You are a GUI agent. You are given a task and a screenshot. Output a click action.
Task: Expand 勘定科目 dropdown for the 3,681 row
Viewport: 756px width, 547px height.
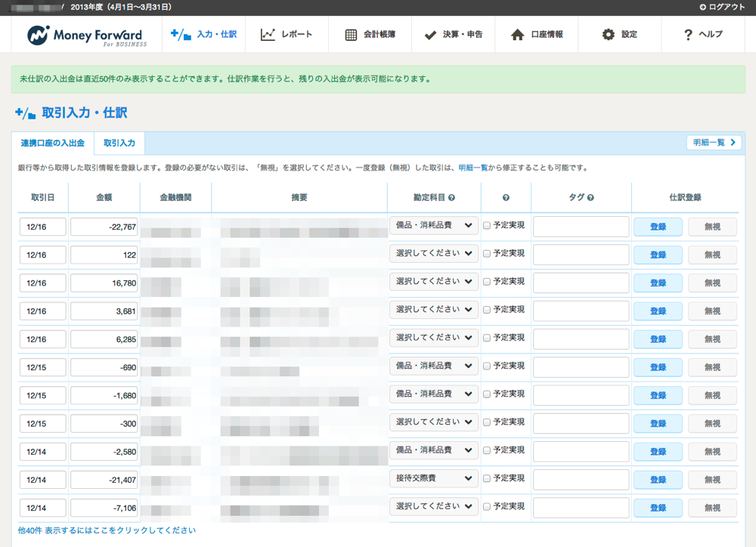point(434,310)
